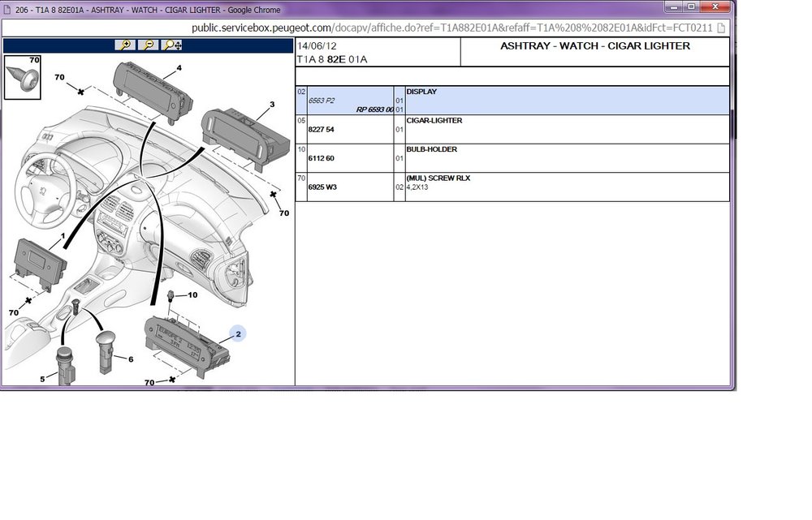Select the screw 70 thumbnail image

(x=22, y=78)
